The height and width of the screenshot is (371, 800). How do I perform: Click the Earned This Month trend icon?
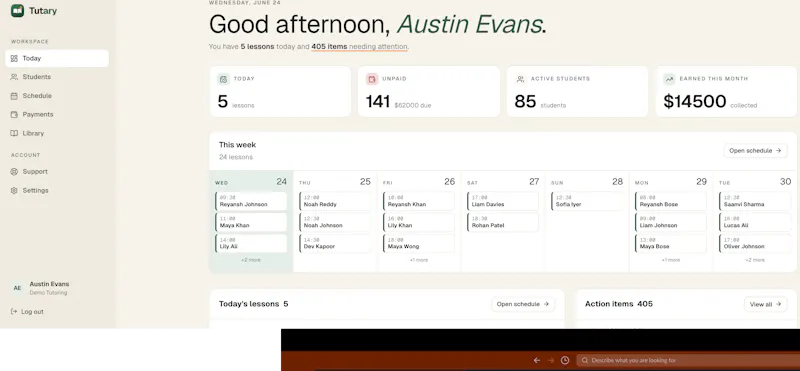click(669, 79)
